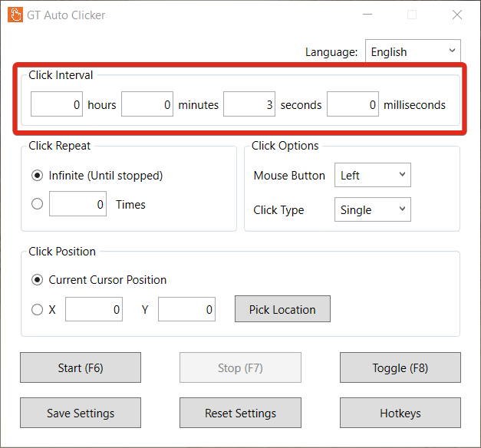The width and height of the screenshot is (481, 448).
Task: Click the "Click Repeat" group label
Action: pos(60,146)
